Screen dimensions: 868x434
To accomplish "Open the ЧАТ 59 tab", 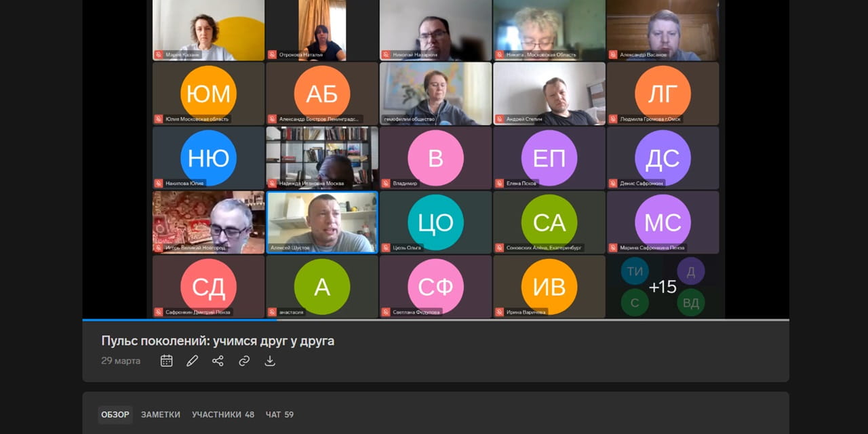I will pos(279,414).
